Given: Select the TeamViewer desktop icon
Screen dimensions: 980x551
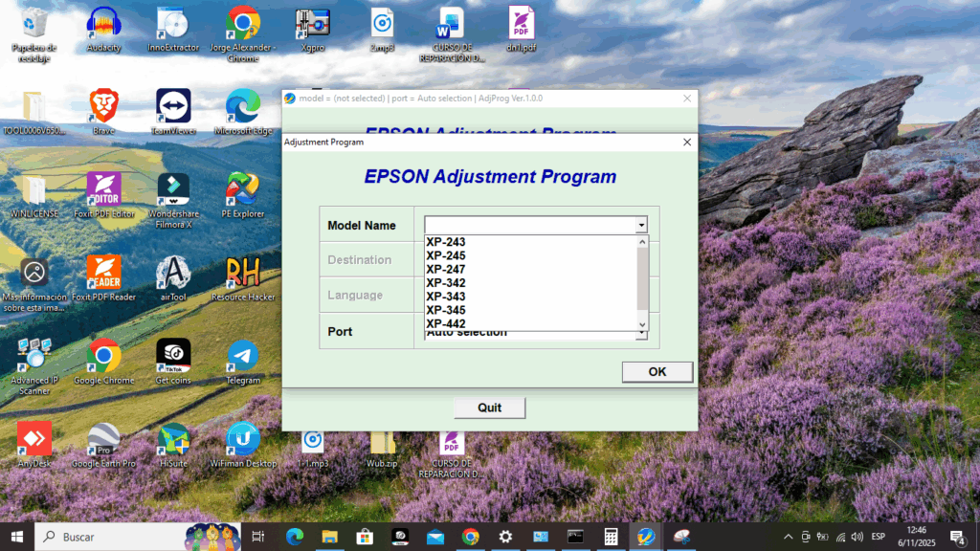Looking at the screenshot, I should pos(173,107).
